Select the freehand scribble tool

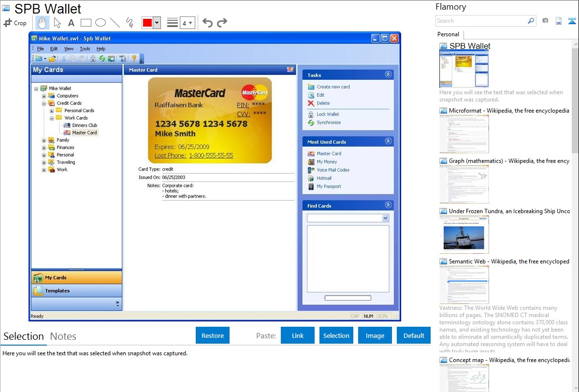[x=130, y=23]
